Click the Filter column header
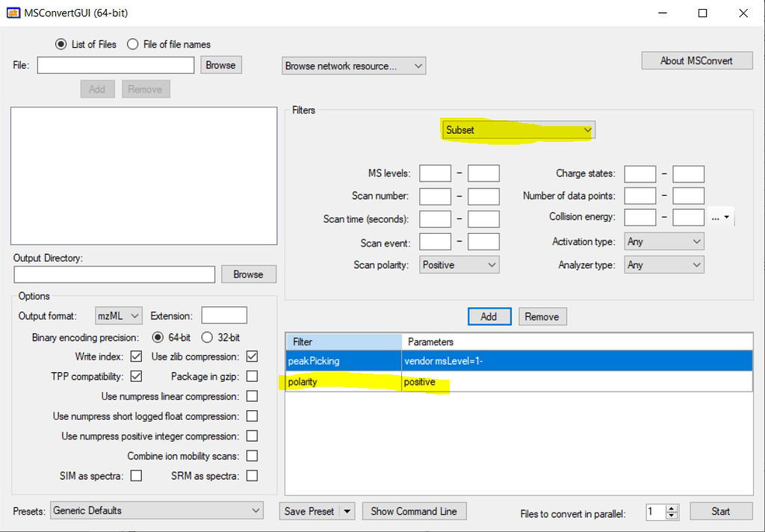 (x=344, y=341)
